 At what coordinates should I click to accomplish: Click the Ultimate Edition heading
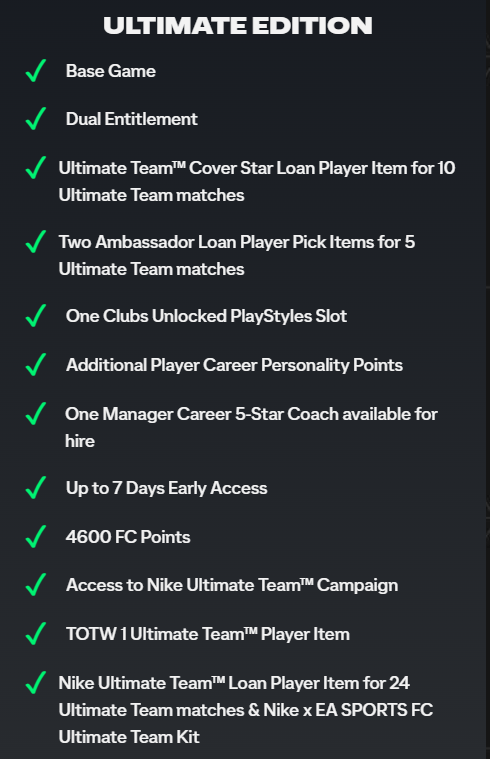coord(238,26)
